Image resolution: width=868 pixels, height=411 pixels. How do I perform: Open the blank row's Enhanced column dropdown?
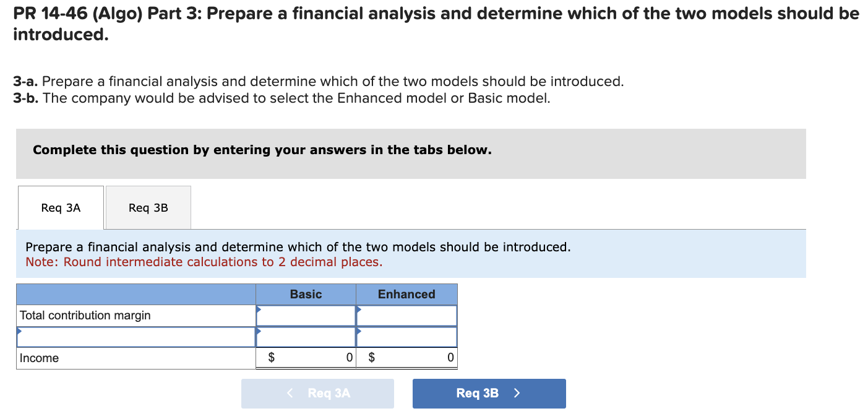click(359, 332)
